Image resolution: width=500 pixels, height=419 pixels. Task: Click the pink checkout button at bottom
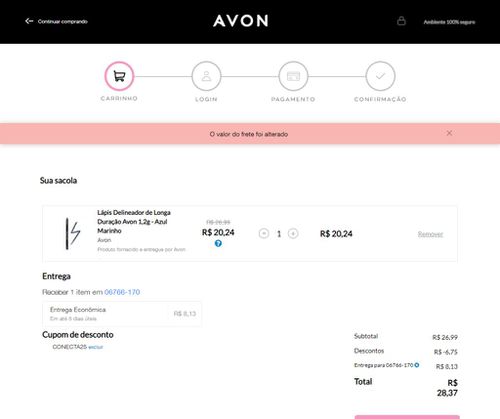click(407, 417)
